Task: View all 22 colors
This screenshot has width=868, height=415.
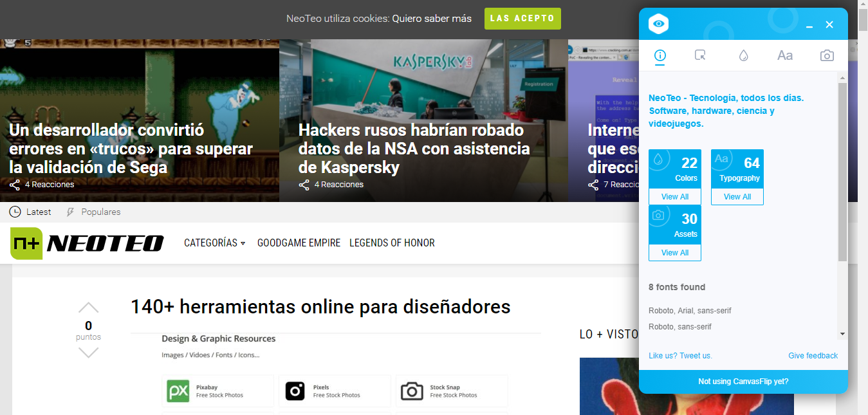Action: click(x=675, y=197)
